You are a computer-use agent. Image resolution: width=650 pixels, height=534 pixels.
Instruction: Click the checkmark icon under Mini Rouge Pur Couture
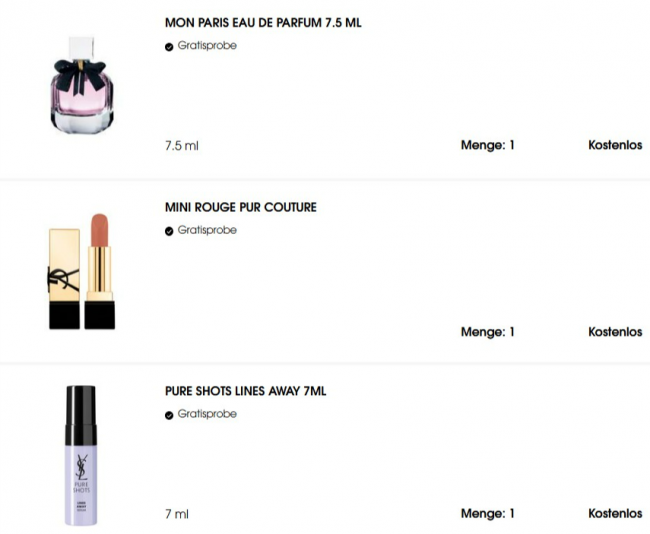click(169, 231)
